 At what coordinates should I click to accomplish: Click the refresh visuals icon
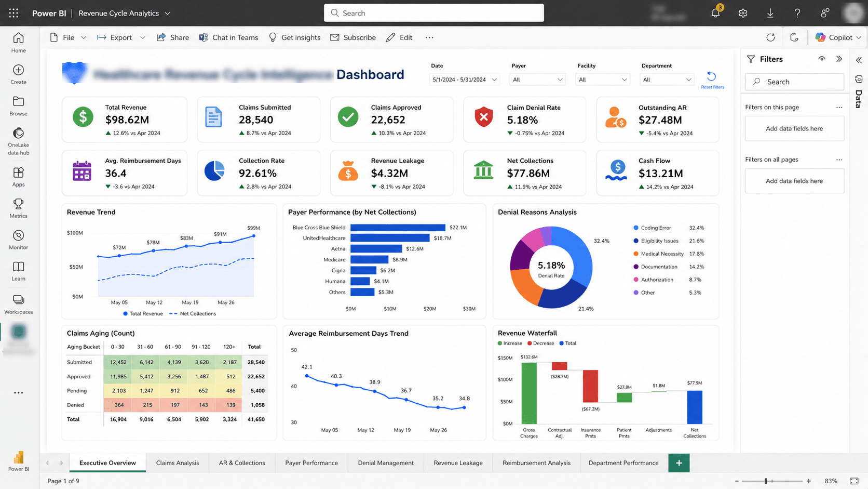(x=770, y=37)
